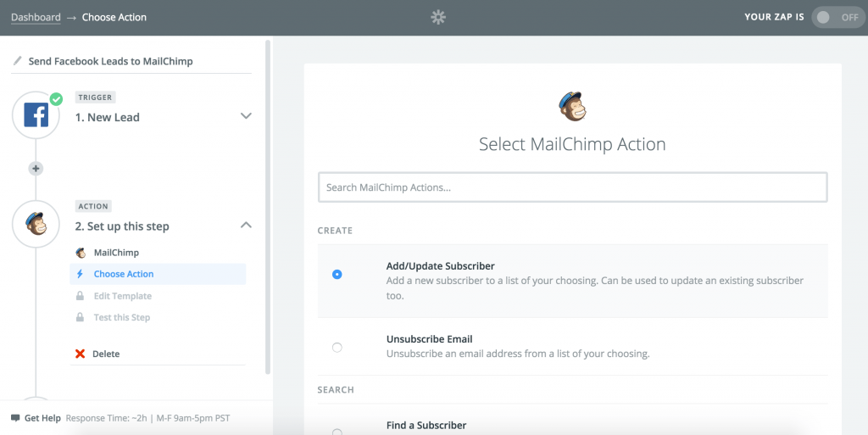Viewport: 868px width, 435px height.
Task: Click the pencil icon beside the Zap name
Action: [18, 60]
